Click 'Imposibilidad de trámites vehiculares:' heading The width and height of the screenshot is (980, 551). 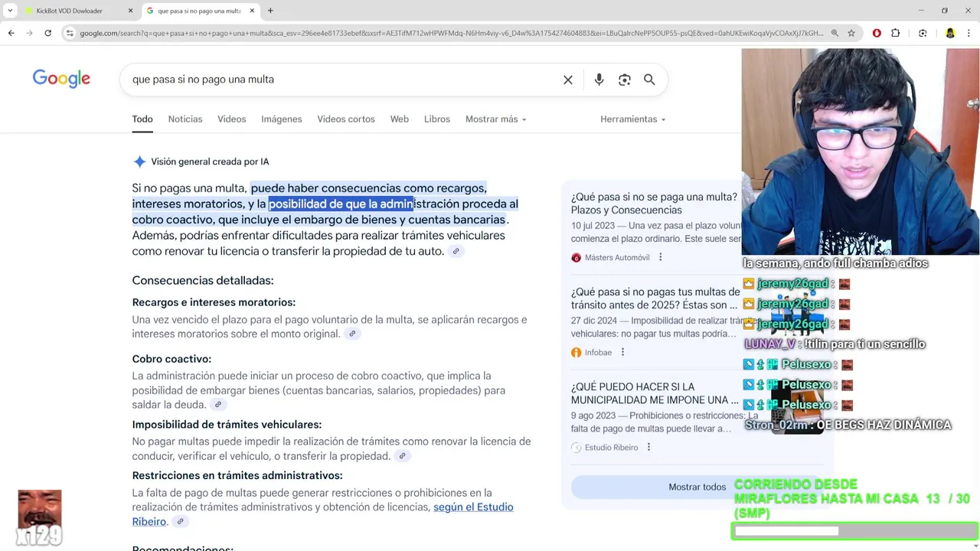pos(227,425)
